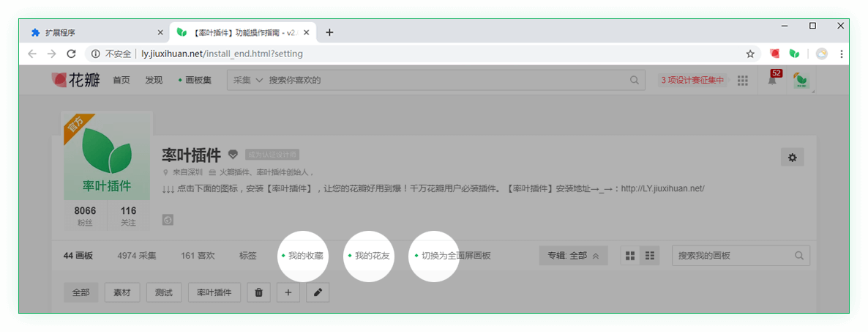Click the 率叶插件 profile avatar image
Viewport: 868px width, 332px height.
coord(107,156)
